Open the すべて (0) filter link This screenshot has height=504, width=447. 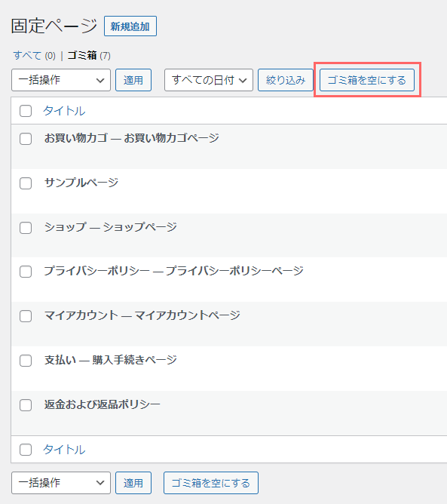[x=34, y=56]
